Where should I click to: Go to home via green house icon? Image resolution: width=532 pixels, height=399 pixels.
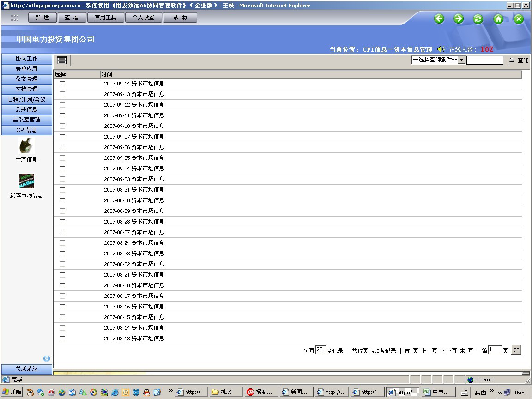(498, 18)
